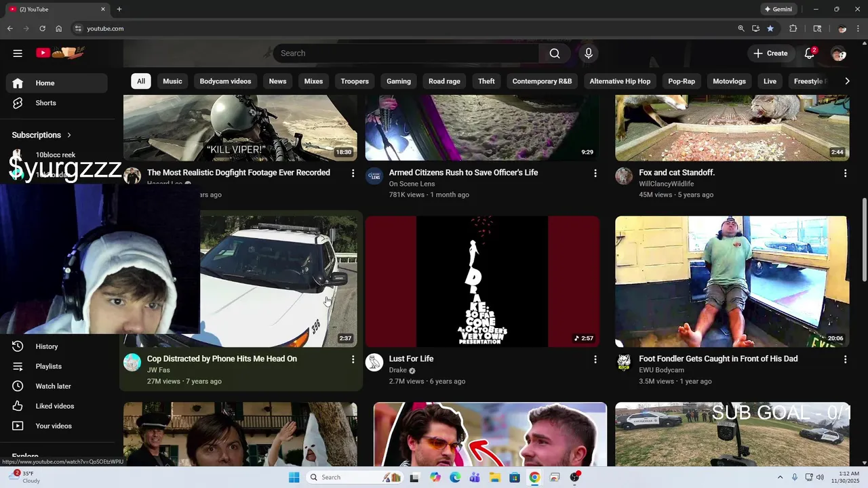Open a new browser tab

[119, 9]
